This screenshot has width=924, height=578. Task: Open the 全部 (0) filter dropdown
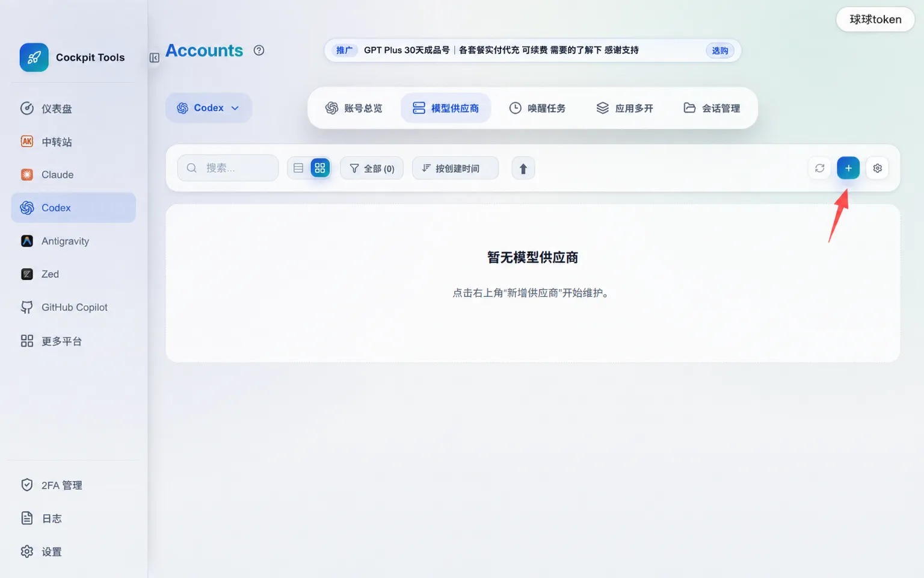click(x=372, y=168)
